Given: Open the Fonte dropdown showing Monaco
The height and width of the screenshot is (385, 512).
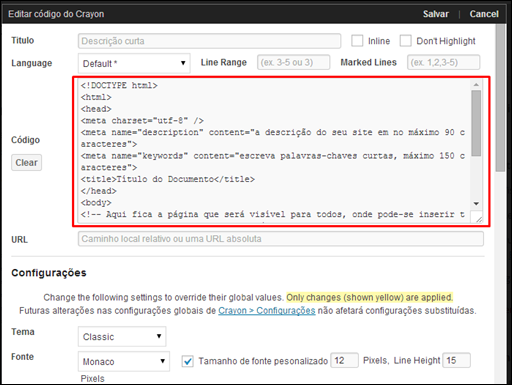Looking at the screenshot, I should coord(124,361).
